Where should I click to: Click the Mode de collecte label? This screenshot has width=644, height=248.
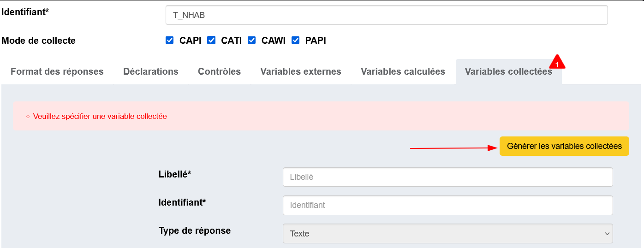coord(39,41)
